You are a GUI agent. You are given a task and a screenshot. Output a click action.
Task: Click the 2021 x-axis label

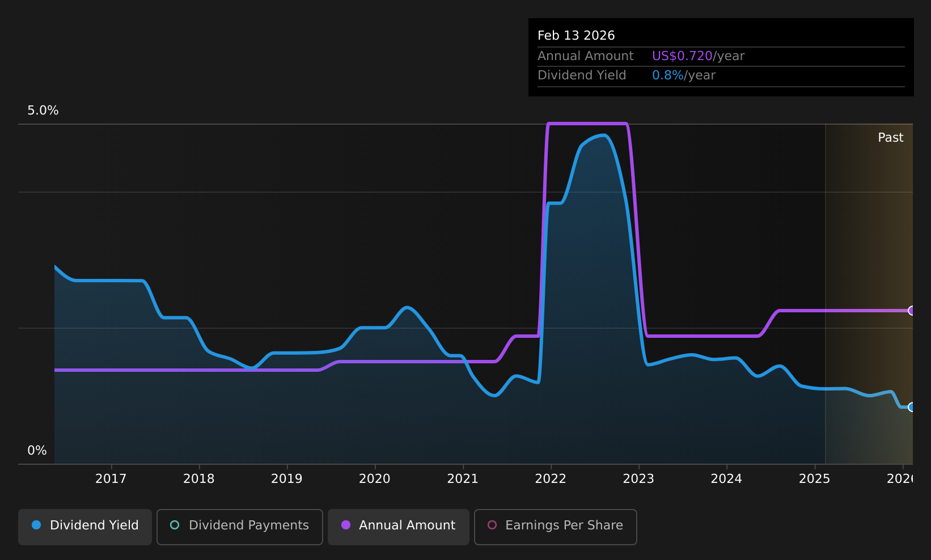tap(463, 479)
